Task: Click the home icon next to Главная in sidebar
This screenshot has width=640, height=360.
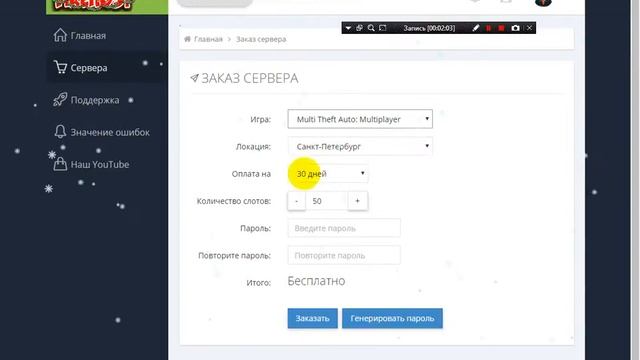Action: click(60, 35)
